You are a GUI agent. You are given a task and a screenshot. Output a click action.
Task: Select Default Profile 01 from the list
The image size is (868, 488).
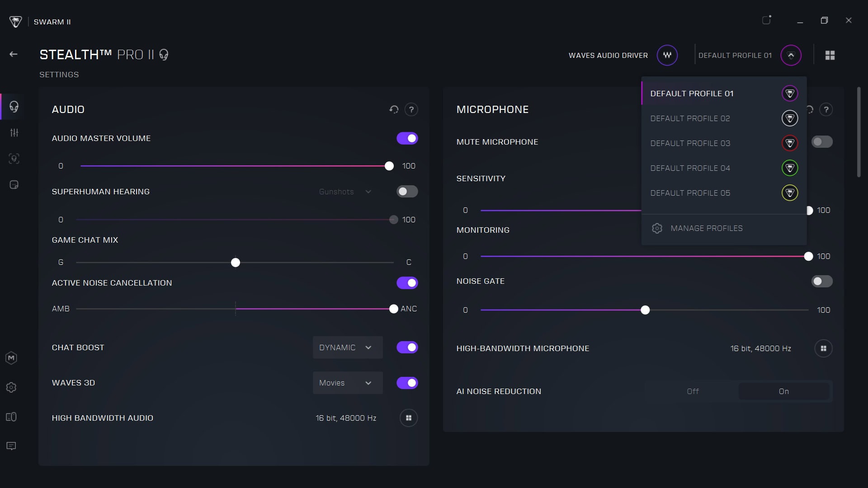724,94
